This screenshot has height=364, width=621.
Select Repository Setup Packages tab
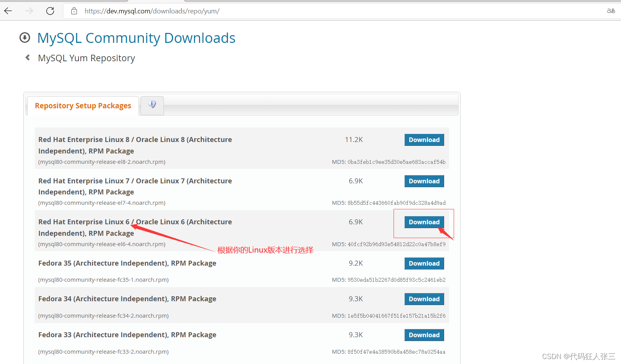[83, 106]
